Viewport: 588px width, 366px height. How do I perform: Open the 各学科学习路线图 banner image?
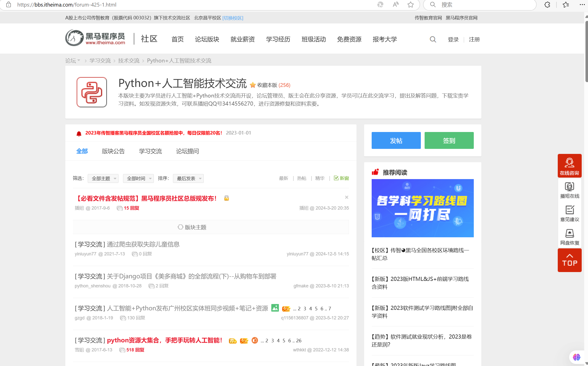pyautogui.click(x=422, y=208)
